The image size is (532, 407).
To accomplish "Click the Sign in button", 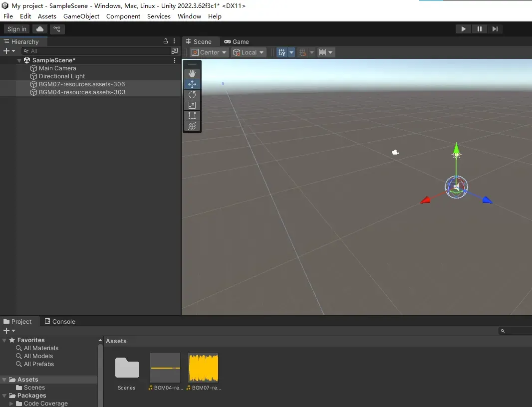I will [x=17, y=29].
